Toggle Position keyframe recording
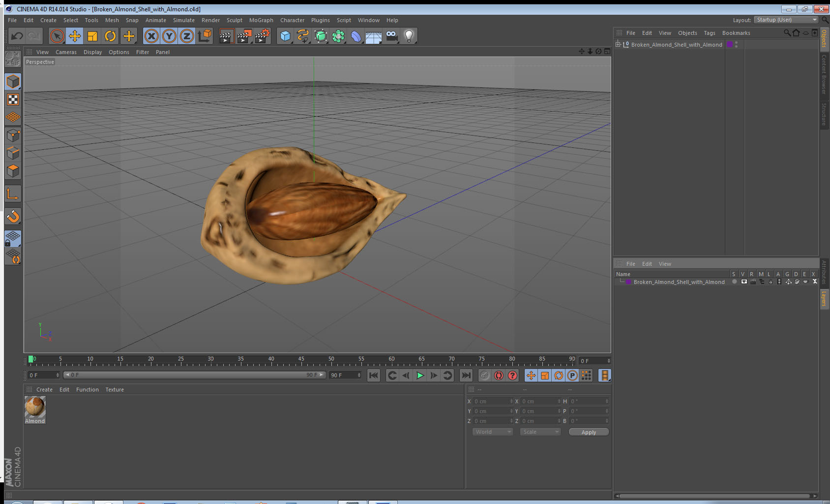Viewport: 830px width, 504px height. [531, 375]
